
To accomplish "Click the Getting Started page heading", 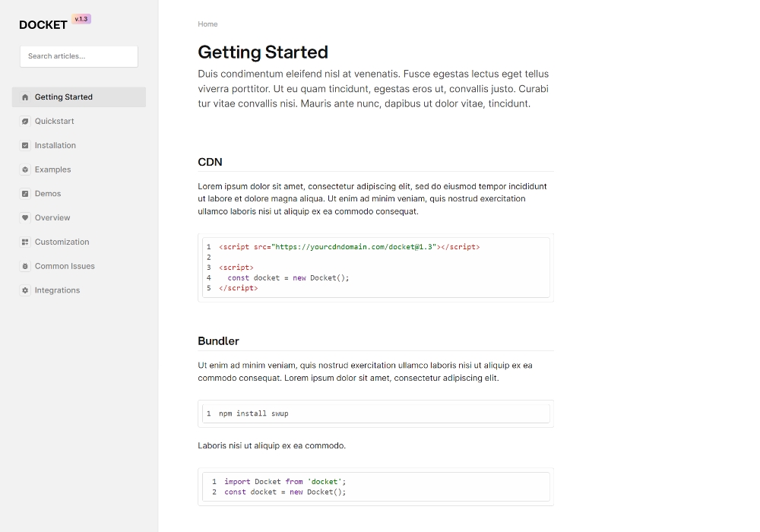I will click(263, 52).
